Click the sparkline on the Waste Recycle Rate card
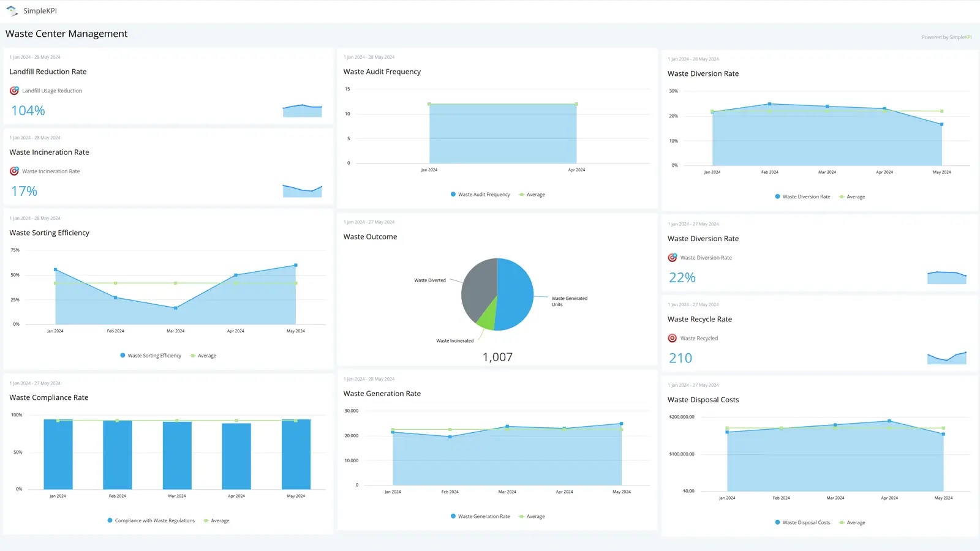The width and height of the screenshot is (980, 551). coord(946,357)
